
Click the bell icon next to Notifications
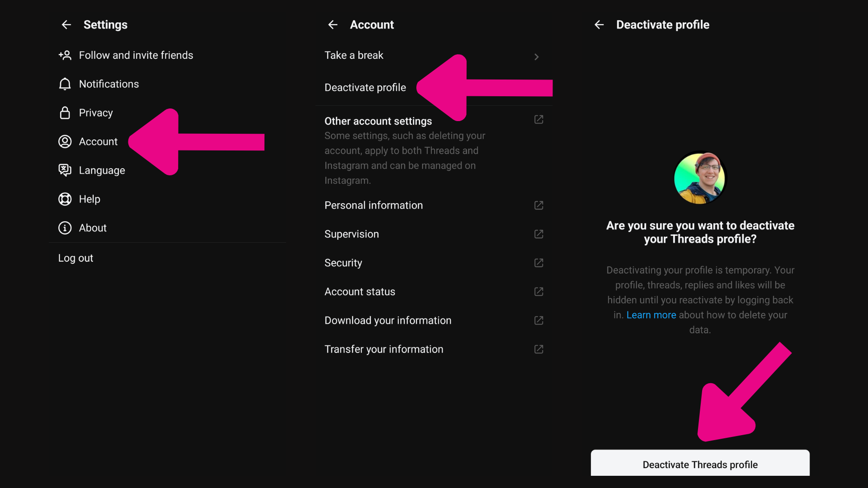65,84
